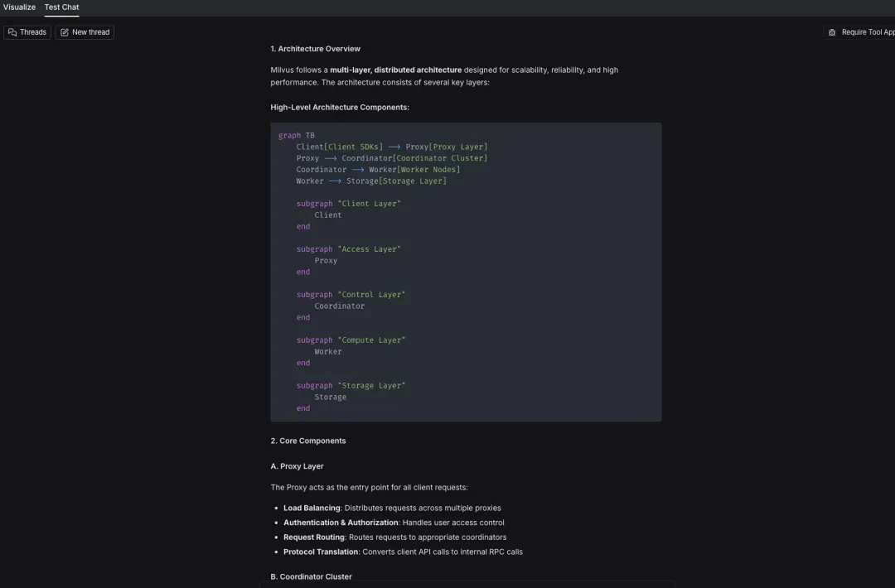This screenshot has height=588, width=895.
Task: Toggle the Require Tool Approval label
Action: 868,32
